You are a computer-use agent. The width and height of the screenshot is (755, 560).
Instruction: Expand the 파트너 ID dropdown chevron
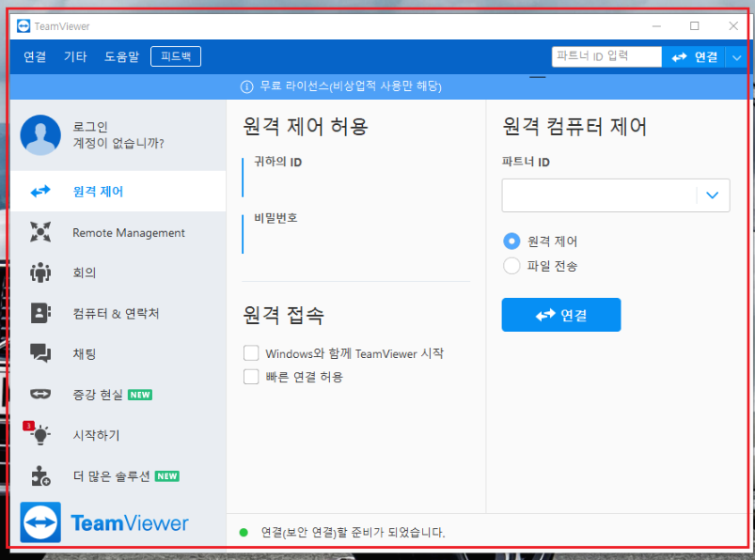pos(713,194)
